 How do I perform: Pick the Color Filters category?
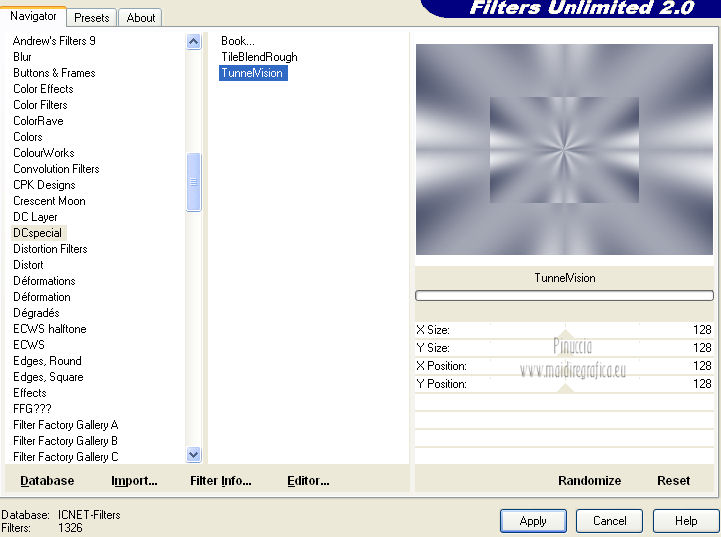tap(40, 105)
